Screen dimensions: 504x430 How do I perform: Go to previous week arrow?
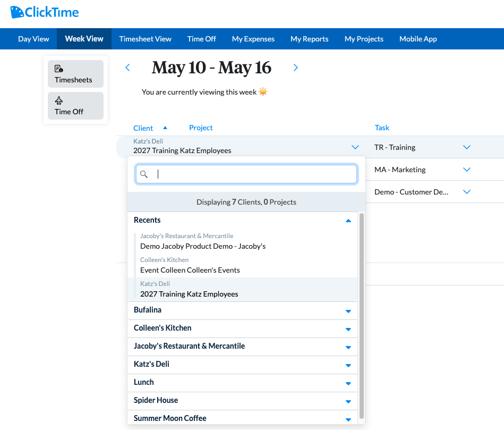127,68
